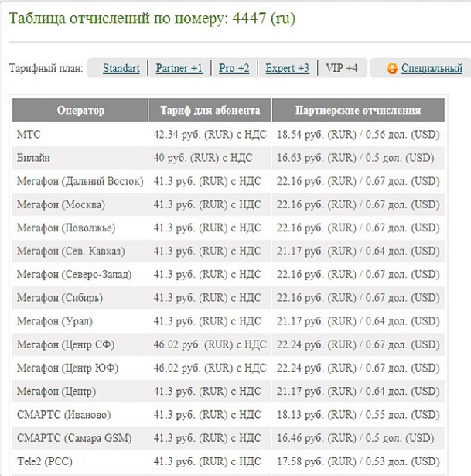Click Мегафон (Центр СФ) tariff 46.02 руб.
The width and height of the screenshot is (471, 476).
(x=210, y=344)
